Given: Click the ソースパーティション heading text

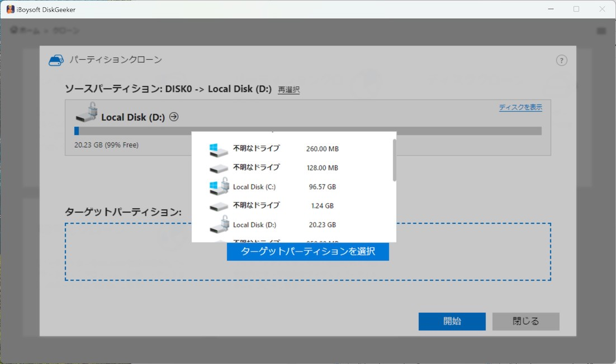Looking at the screenshot, I should point(168,89).
